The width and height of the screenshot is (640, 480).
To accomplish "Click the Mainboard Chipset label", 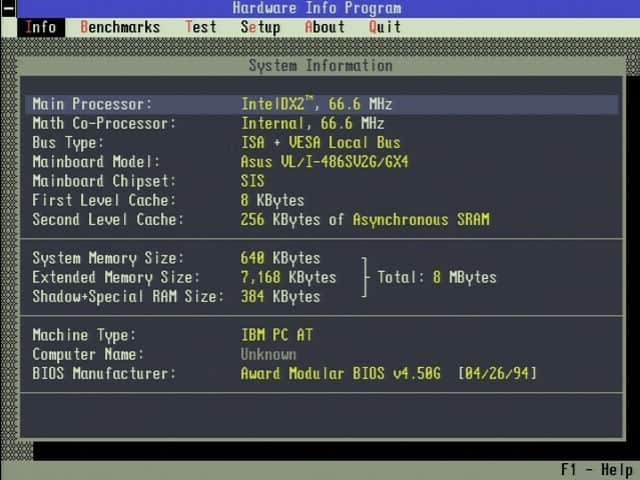I will point(104,181).
